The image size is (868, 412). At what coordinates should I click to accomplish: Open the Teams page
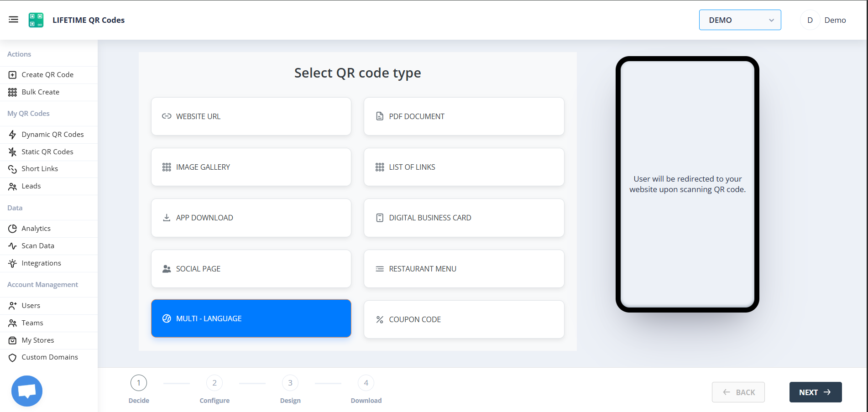pos(32,323)
